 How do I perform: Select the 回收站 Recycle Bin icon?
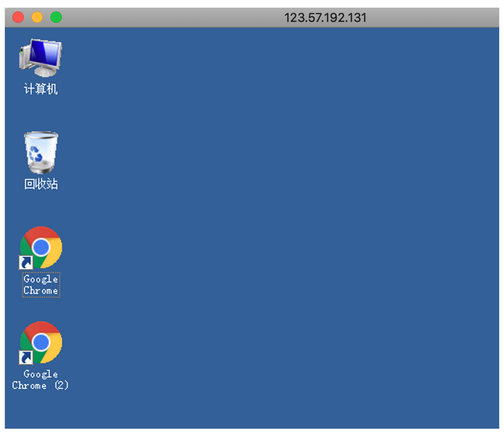point(41,152)
